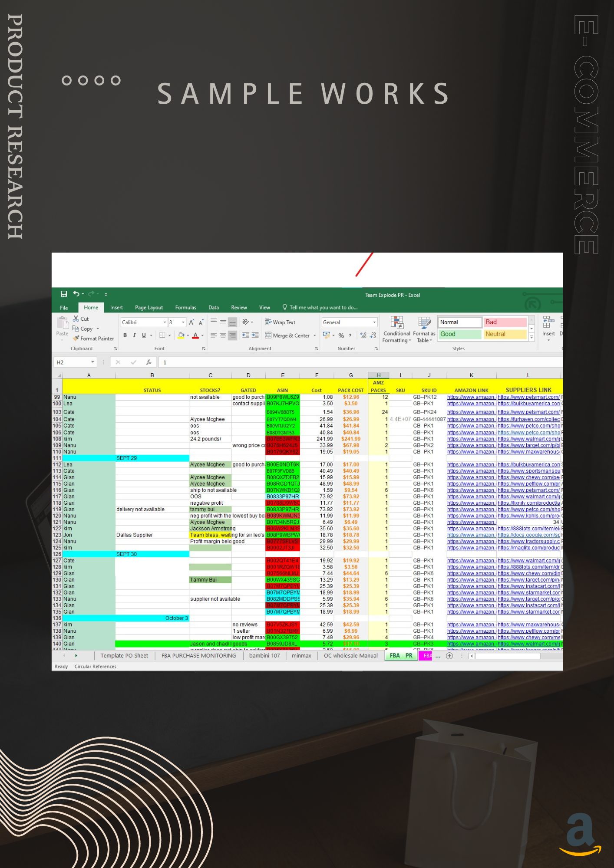614x868 pixels.
Task: Click the formula bar input showing 1
Action: point(360,362)
